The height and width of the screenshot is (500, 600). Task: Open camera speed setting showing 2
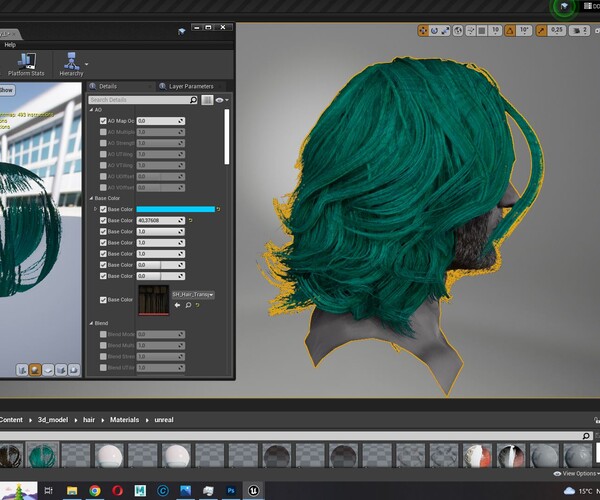tap(579, 31)
